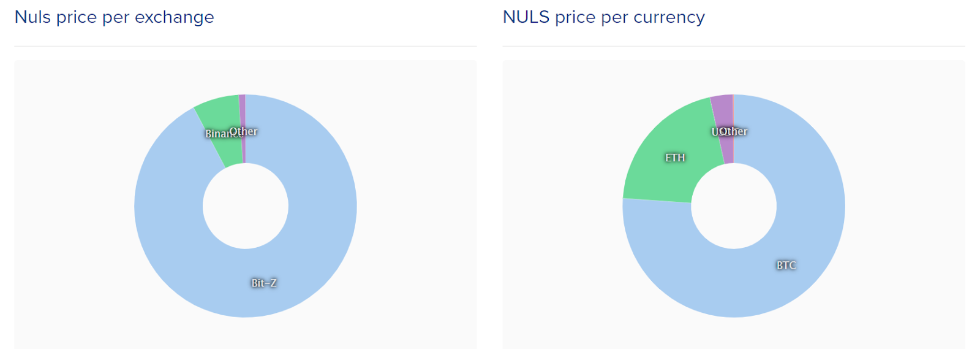Click the partially hidden "U" label beside ETH
This screenshot has width=980, height=349.
point(714,132)
